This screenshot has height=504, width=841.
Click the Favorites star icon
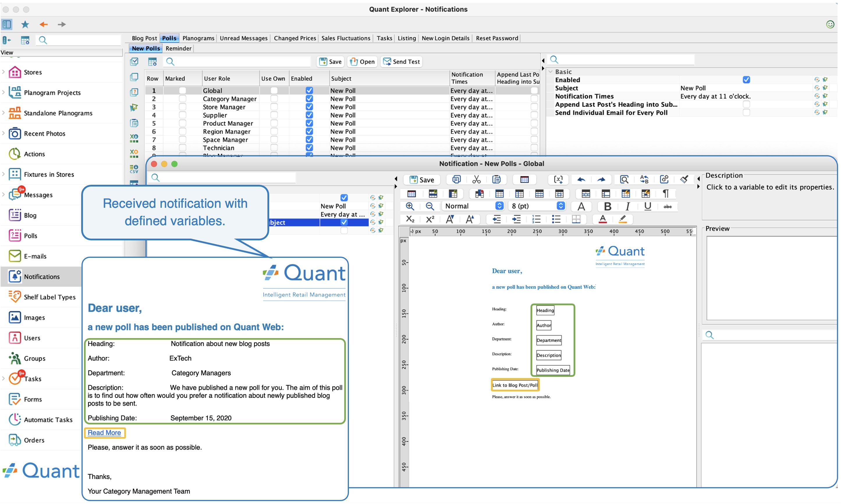[25, 24]
